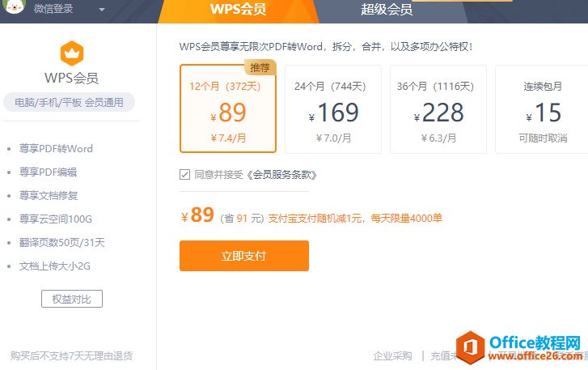588x370 pixels.
Task: Open the 《会员服务条款》 link
Action: coord(281,175)
